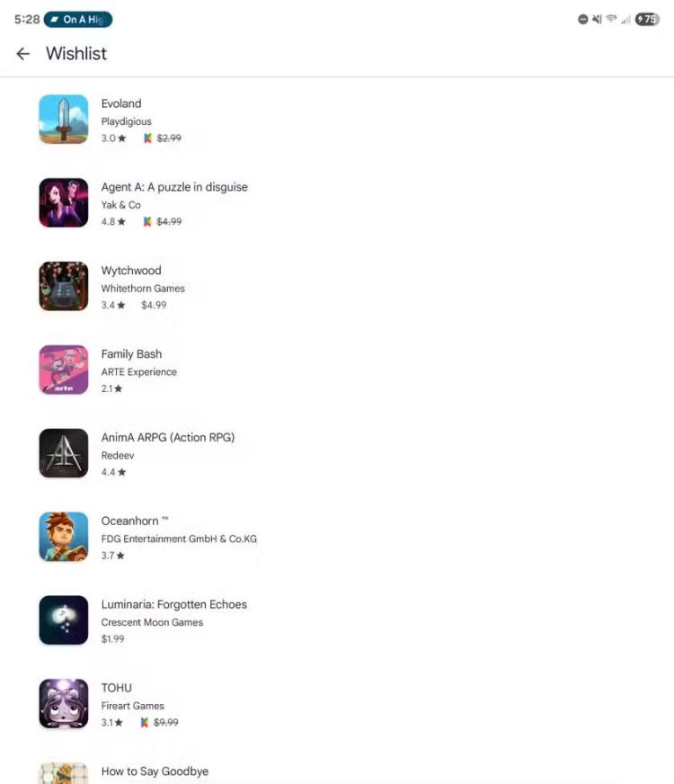Tap the $4.99 price on Wytchwood

point(154,305)
